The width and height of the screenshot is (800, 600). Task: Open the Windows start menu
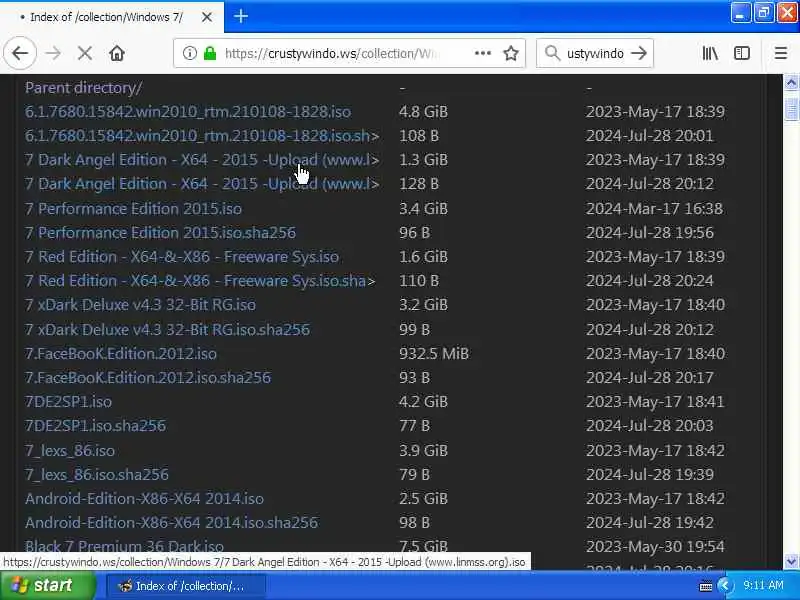pos(48,585)
